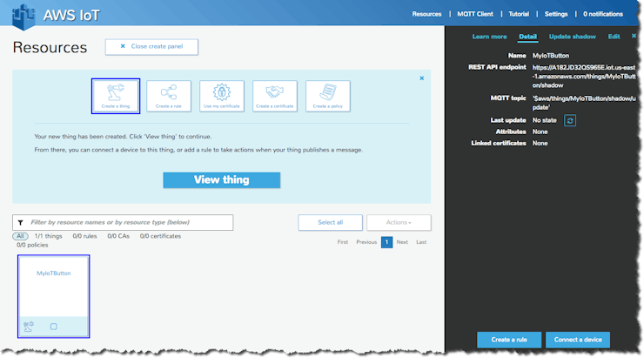Screen dimensions: 644x358
Task: Click the Select all button
Action: (x=330, y=222)
